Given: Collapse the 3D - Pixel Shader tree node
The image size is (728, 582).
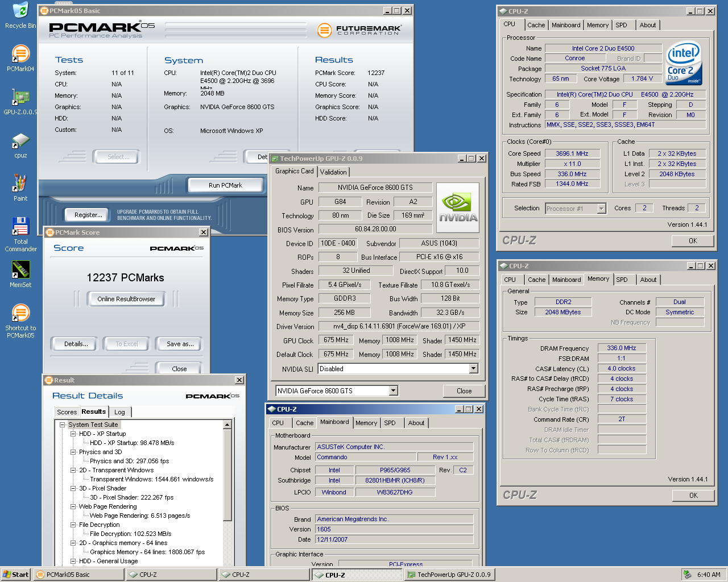Looking at the screenshot, I should [73, 488].
